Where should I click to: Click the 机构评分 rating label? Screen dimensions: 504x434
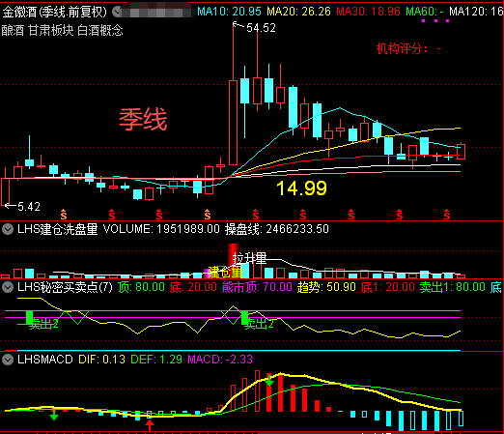pos(408,49)
